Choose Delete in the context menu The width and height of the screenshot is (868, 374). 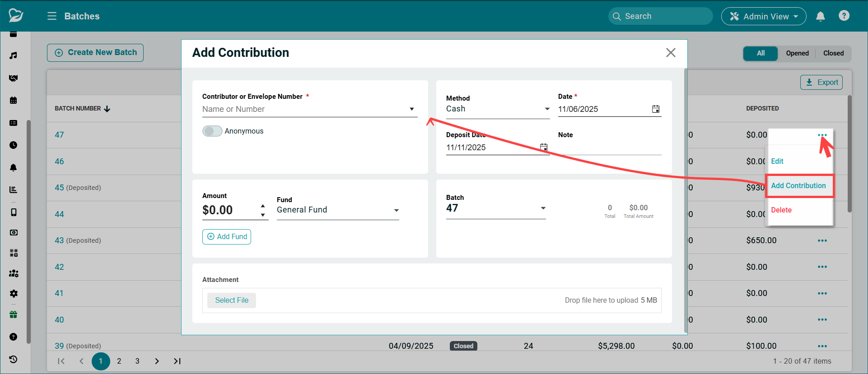point(781,210)
